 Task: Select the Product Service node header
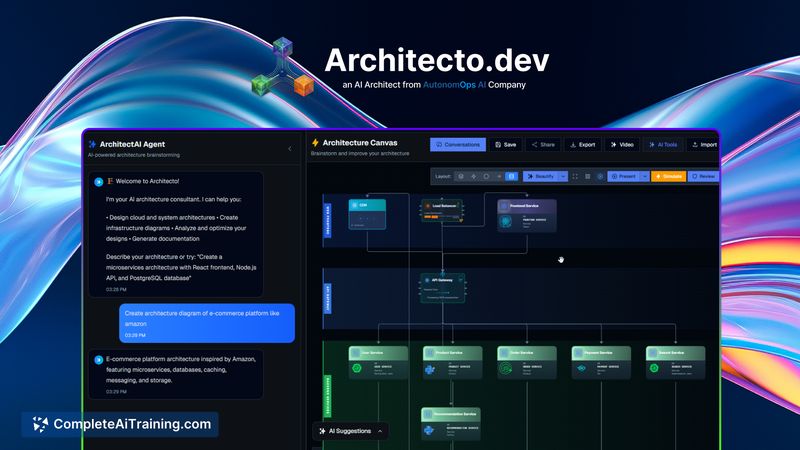click(x=453, y=353)
